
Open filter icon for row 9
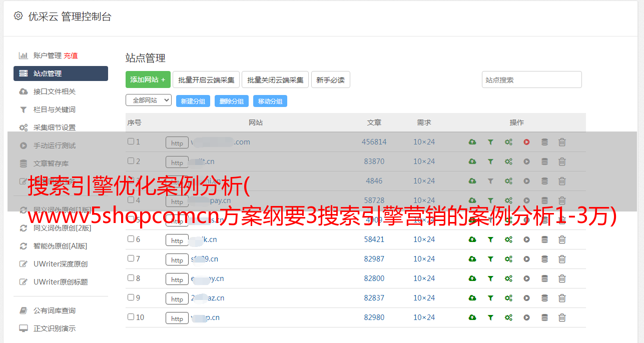[x=490, y=298]
